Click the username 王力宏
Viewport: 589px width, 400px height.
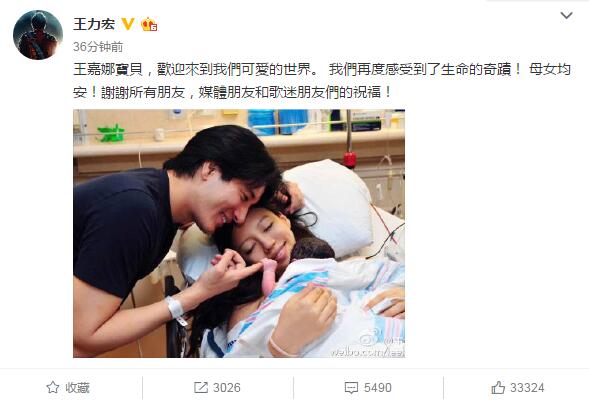coord(94,24)
